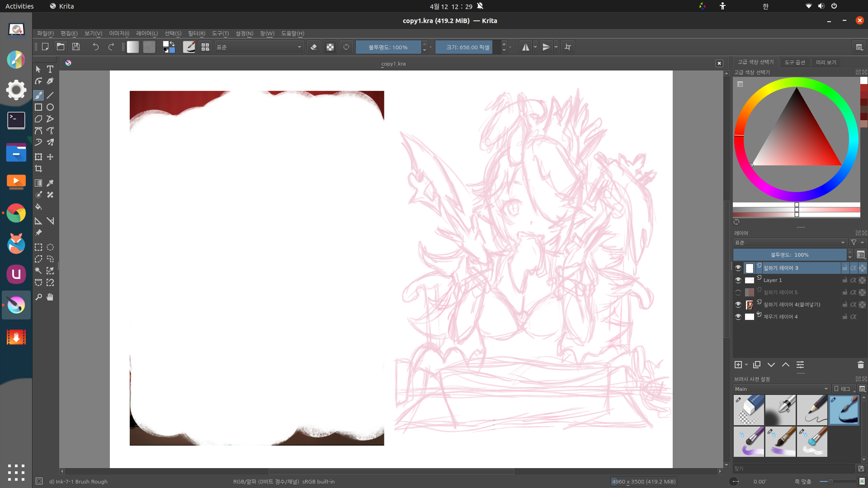Switch to the 도구 옵션 tab
Viewport: 868px width, 488px height.
tap(795, 62)
